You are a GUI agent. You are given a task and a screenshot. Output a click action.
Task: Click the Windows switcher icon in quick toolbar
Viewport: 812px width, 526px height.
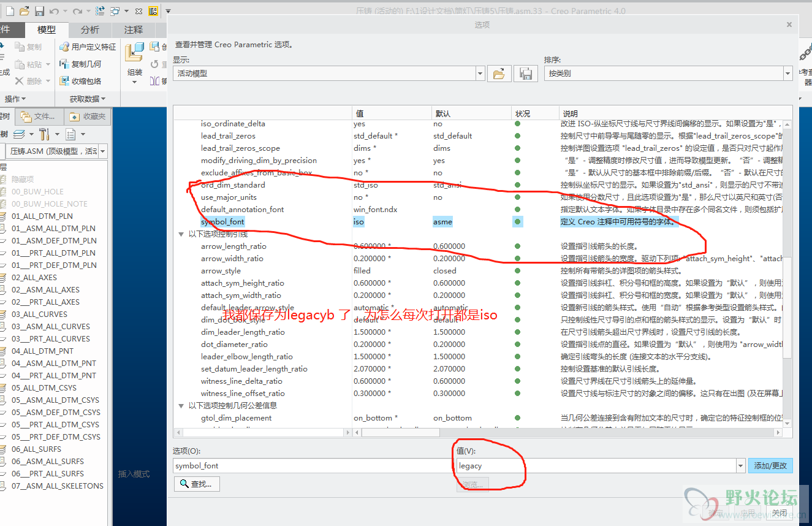[x=115, y=11]
